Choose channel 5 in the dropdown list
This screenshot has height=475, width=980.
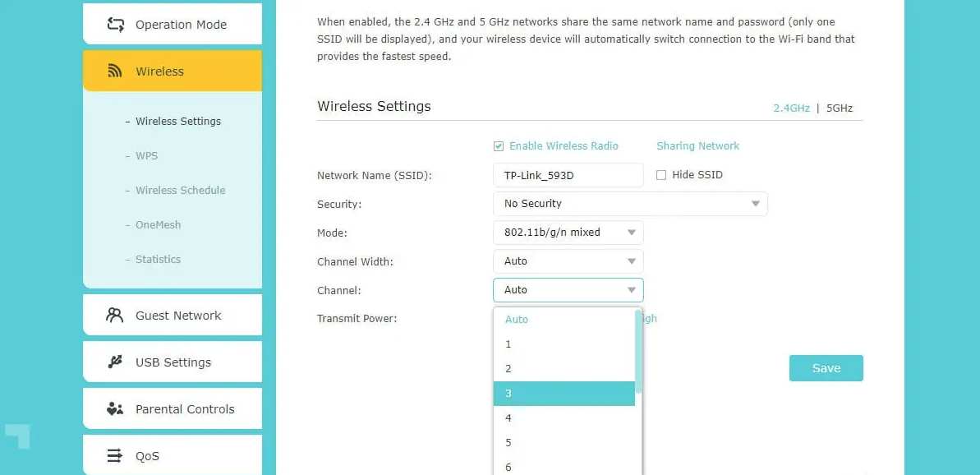coord(564,443)
